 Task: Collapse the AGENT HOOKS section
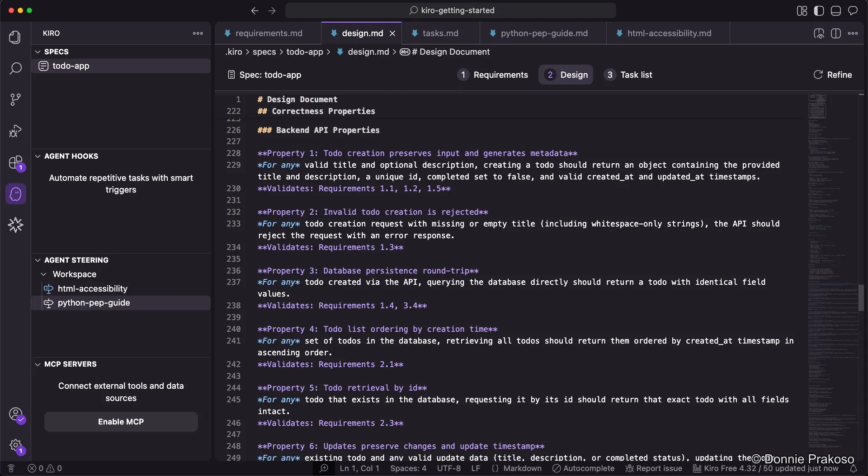coord(38,156)
